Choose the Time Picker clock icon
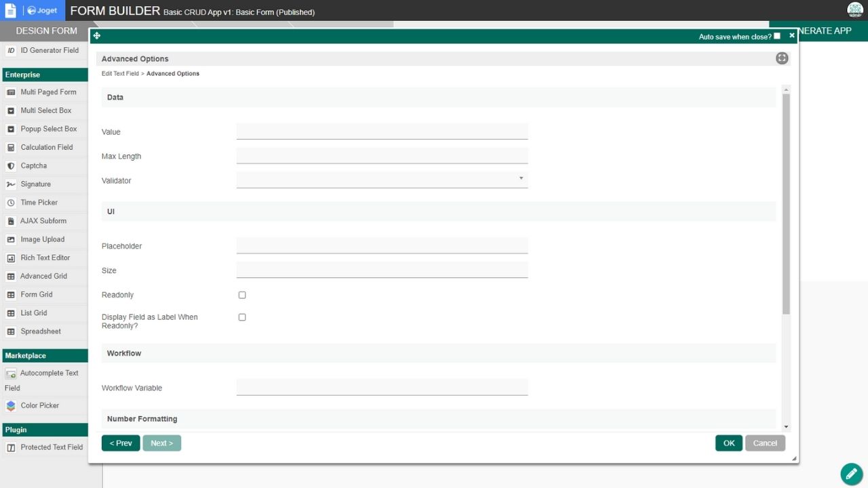Image resolution: width=868 pixels, height=488 pixels. point(11,203)
